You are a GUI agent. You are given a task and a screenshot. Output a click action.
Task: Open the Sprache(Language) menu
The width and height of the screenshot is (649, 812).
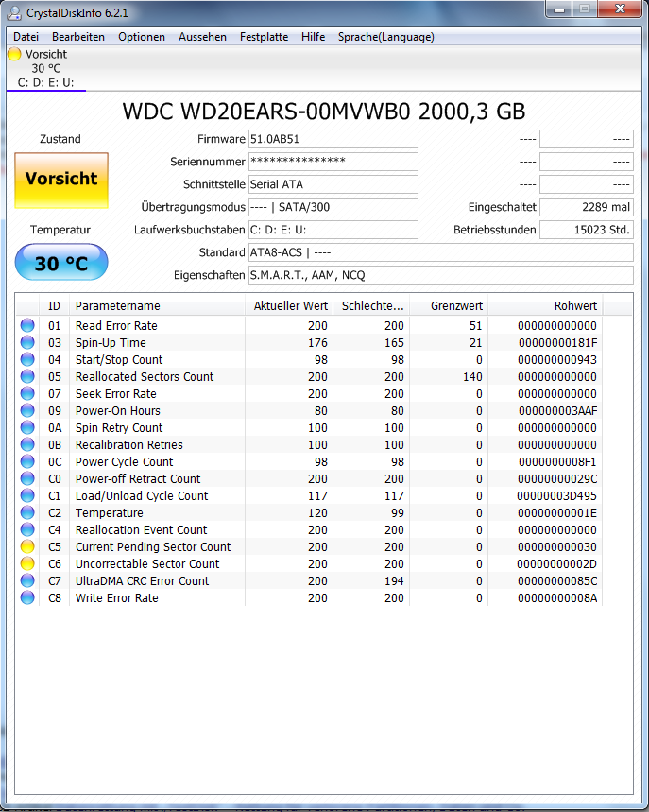386,37
